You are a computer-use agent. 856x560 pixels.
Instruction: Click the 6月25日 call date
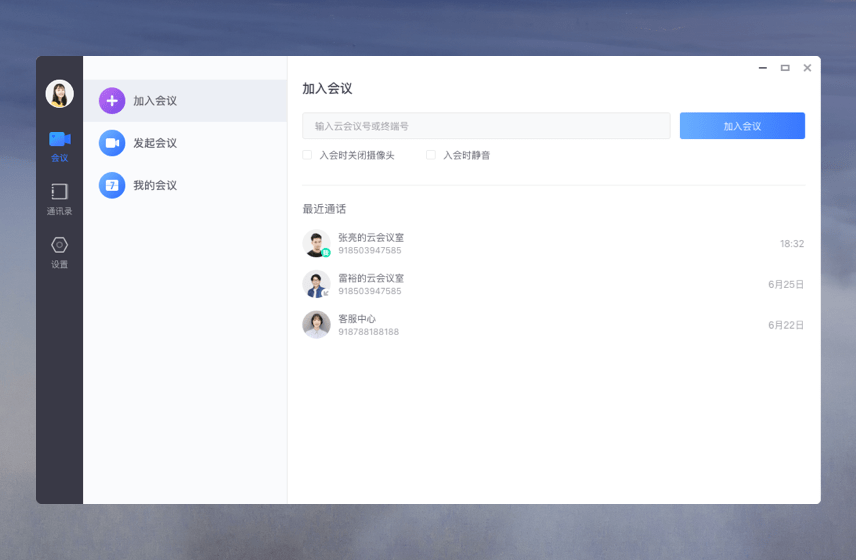tap(786, 284)
